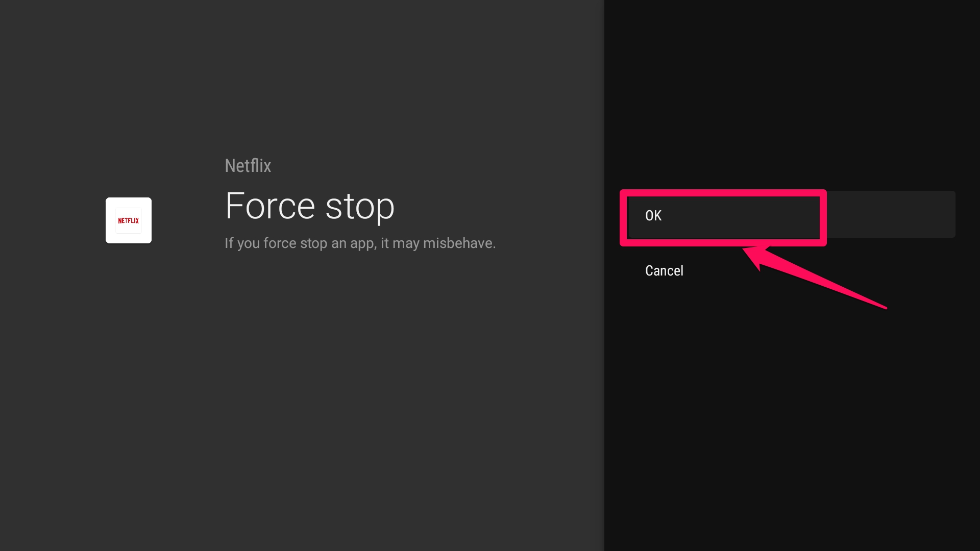Click the pink highlight rectangle's top border
Screen dimensions: 980x551
click(723, 193)
